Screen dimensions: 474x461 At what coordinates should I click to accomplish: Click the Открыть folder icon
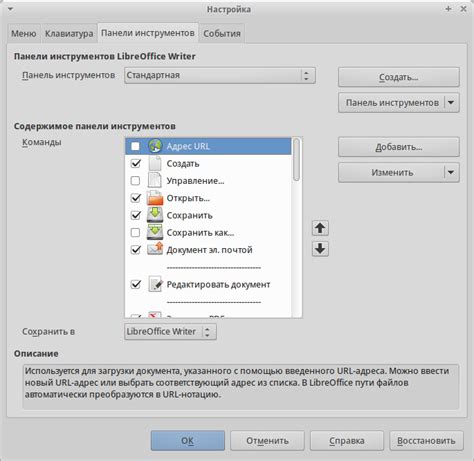click(155, 198)
